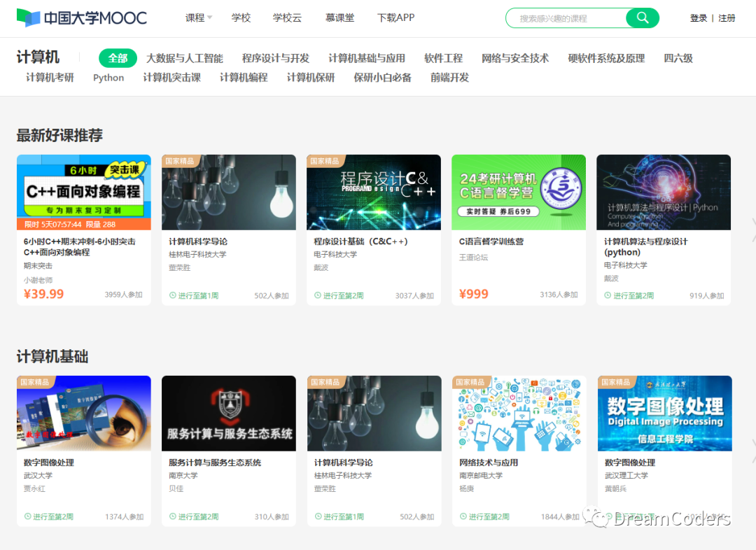Select the 计算机保研 category
The width and height of the screenshot is (756, 550).
click(311, 78)
